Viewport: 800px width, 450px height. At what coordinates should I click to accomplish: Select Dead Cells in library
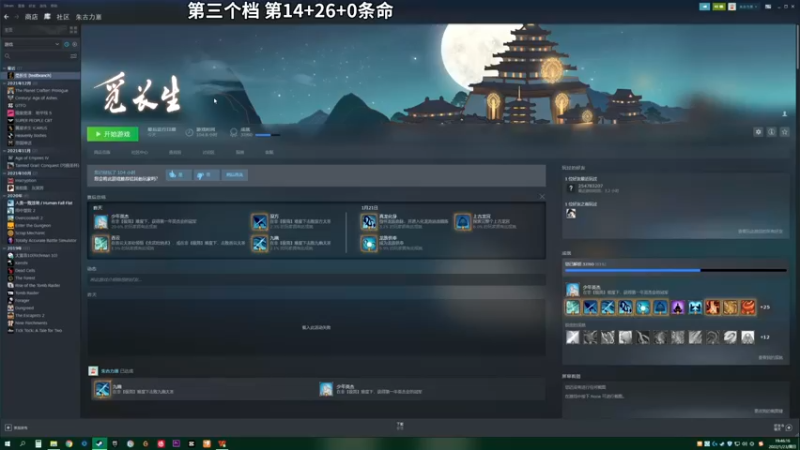point(24,270)
